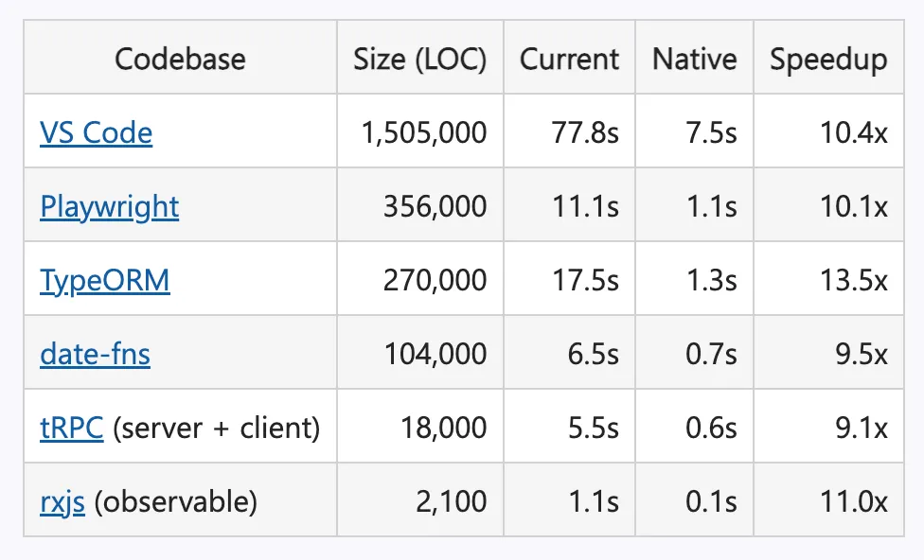Click the 0.7s native time cell

pos(694,353)
